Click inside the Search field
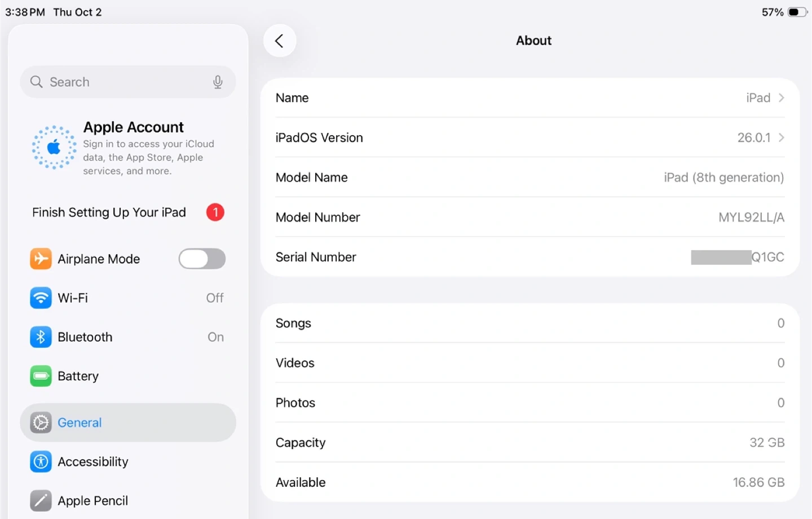812x519 pixels. coord(124,82)
